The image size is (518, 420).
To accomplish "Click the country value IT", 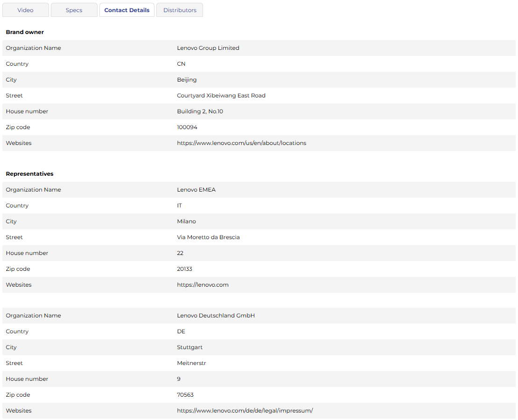I will click(179, 206).
